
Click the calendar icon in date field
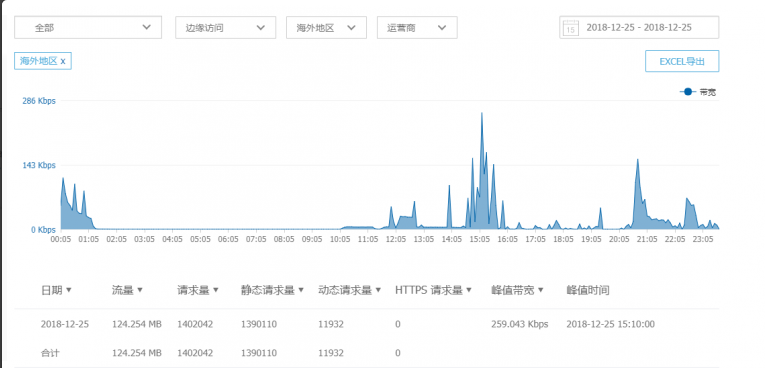[x=571, y=28]
